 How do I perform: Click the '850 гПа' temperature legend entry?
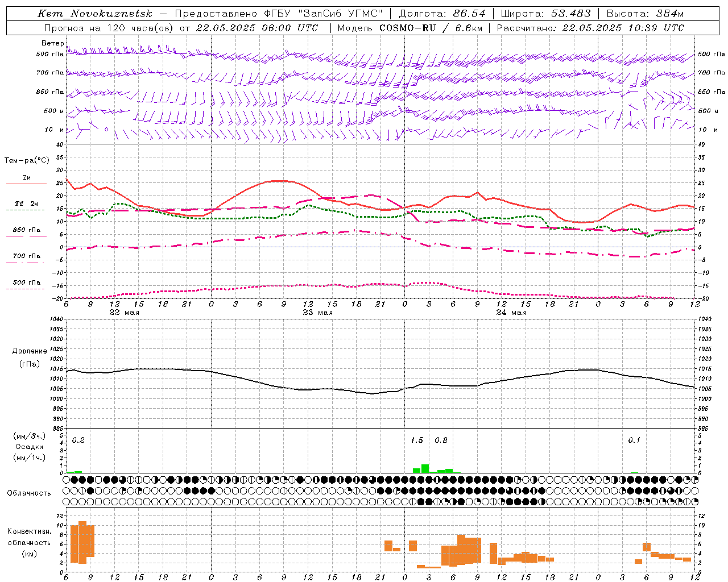27,230
